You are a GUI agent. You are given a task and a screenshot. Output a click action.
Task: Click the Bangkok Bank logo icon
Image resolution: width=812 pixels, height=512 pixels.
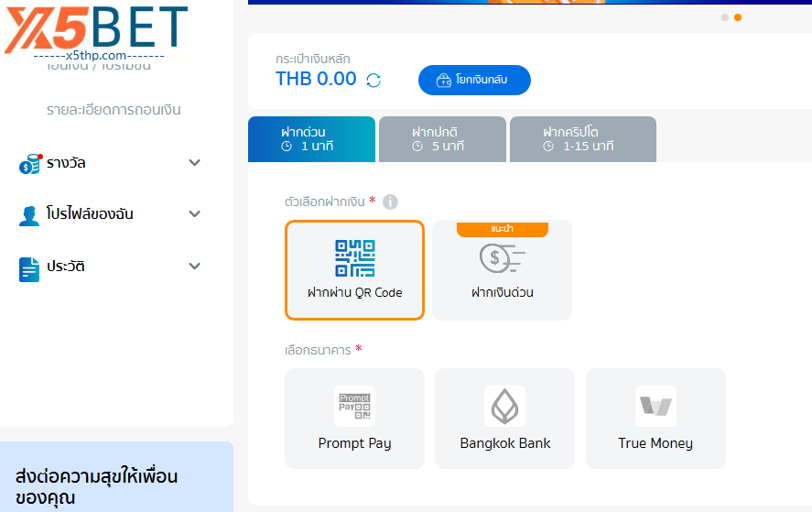click(504, 406)
